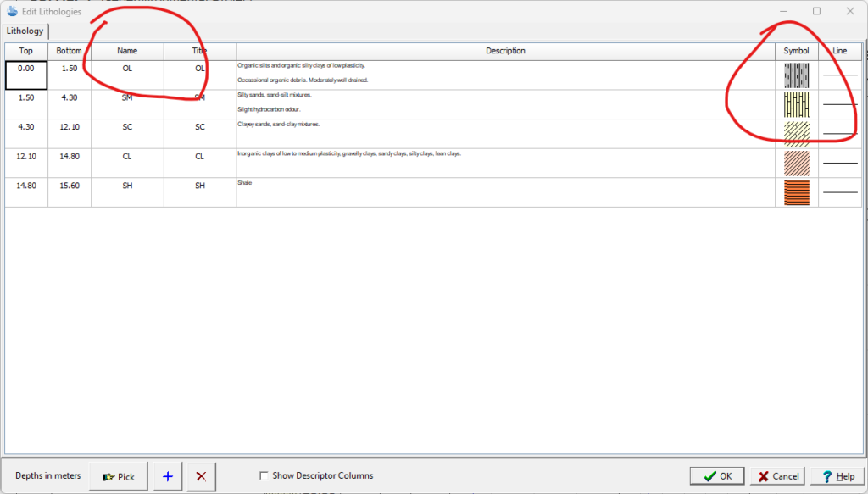
Task: Click the SM lithology symbol pattern
Action: 796,104
